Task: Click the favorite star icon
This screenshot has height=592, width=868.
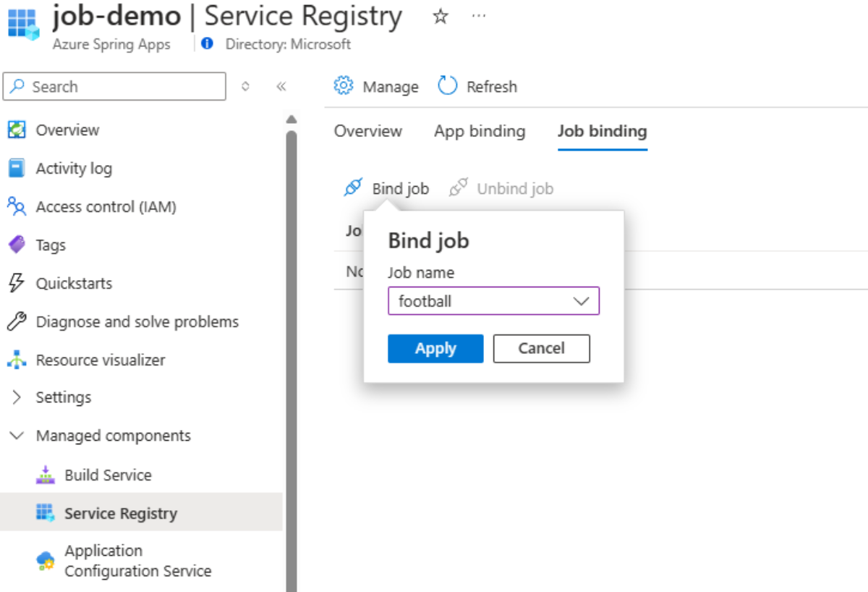Action: tap(440, 17)
